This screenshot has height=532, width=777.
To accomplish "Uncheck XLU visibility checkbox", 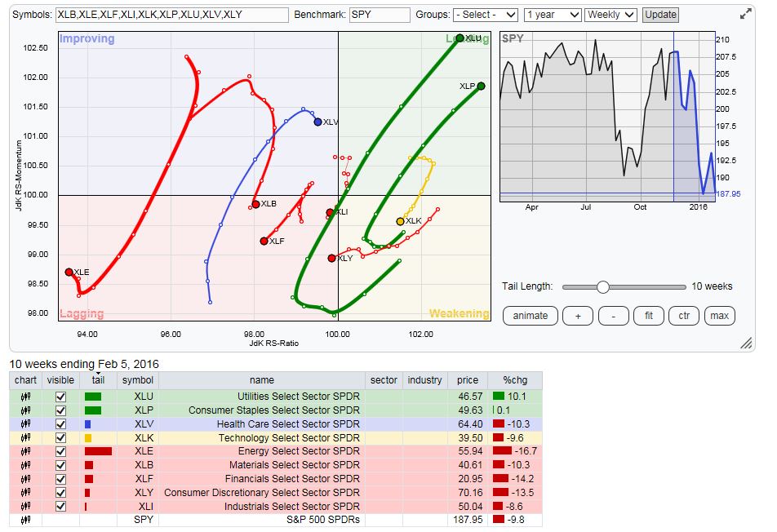I will tap(60, 397).
